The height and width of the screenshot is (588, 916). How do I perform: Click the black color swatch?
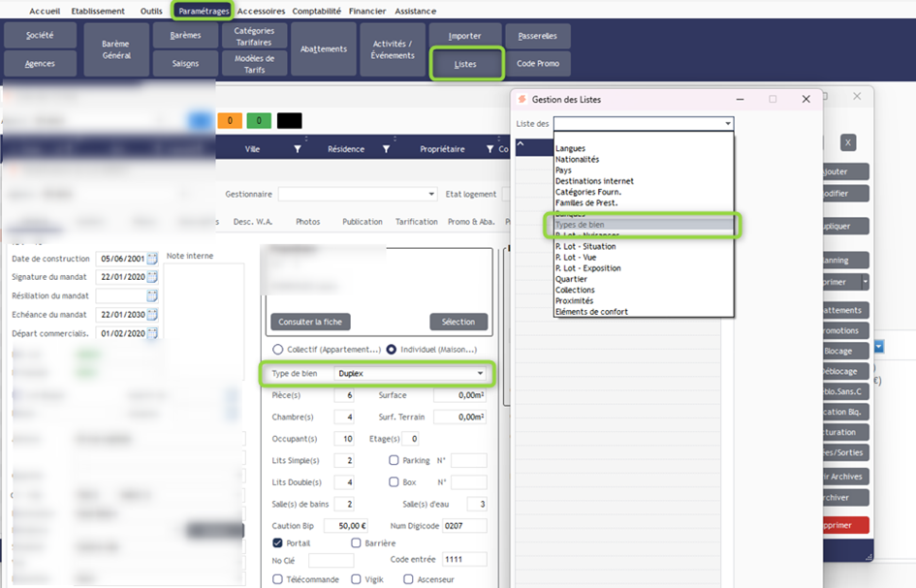[289, 121]
